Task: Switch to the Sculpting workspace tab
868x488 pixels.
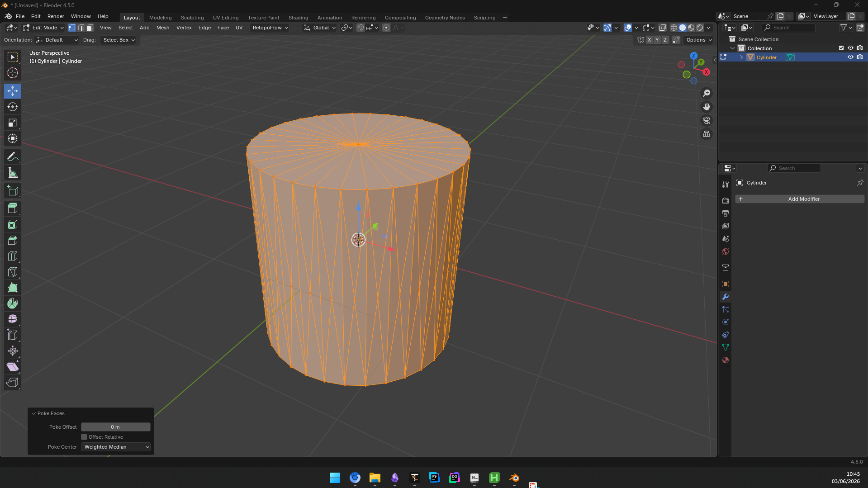Action: pyautogui.click(x=192, y=18)
